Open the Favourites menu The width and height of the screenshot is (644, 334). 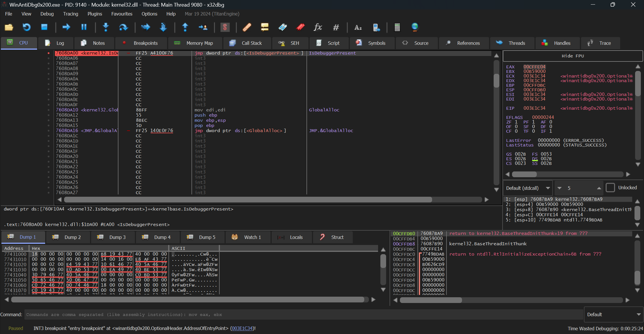pyautogui.click(x=122, y=14)
